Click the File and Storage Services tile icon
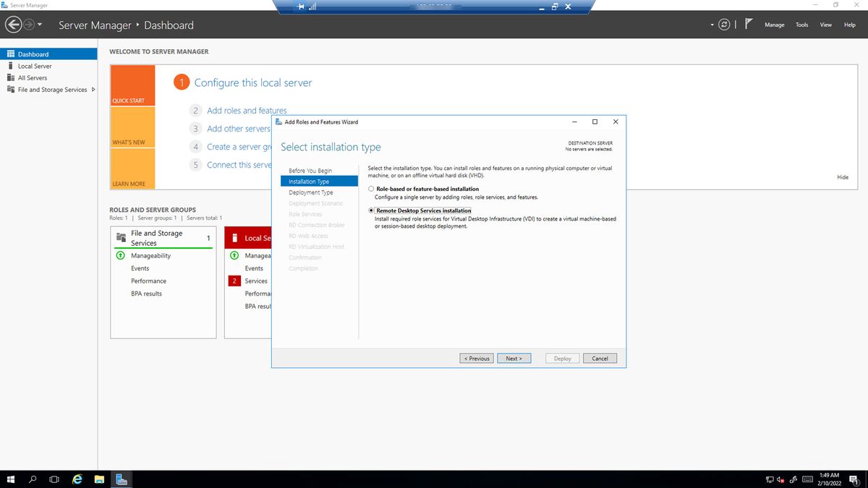Viewport: 868px width, 488px height. pos(121,237)
